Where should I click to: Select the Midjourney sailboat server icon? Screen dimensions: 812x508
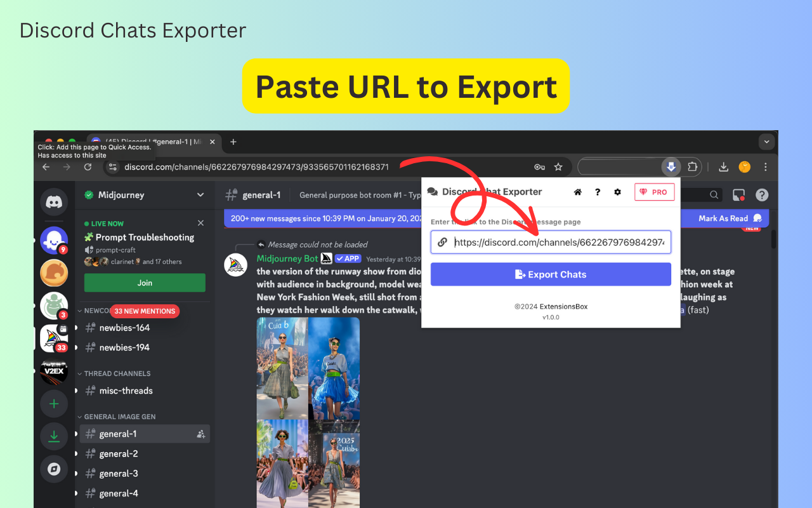(54, 338)
